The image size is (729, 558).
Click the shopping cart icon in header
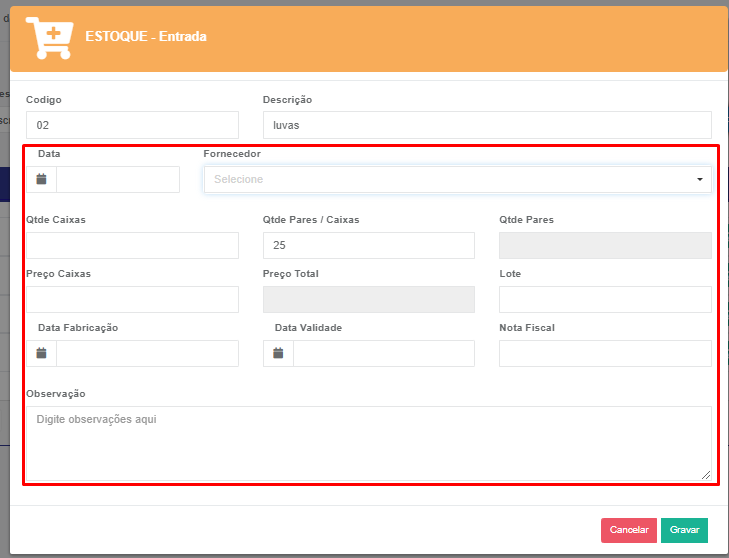(x=49, y=37)
